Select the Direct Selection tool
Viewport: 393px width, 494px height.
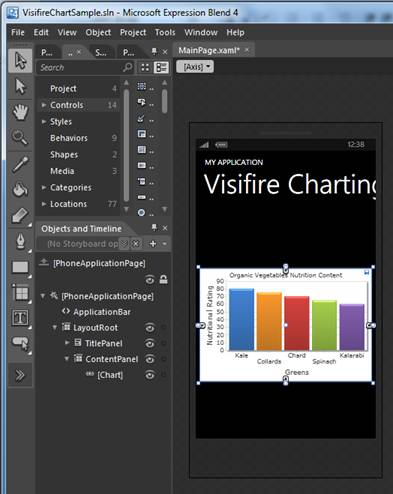[20, 87]
